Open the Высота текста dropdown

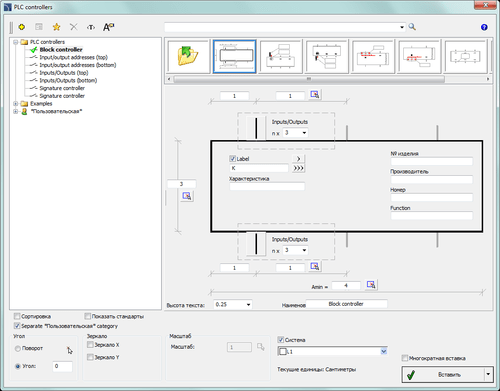pyautogui.click(x=248, y=304)
